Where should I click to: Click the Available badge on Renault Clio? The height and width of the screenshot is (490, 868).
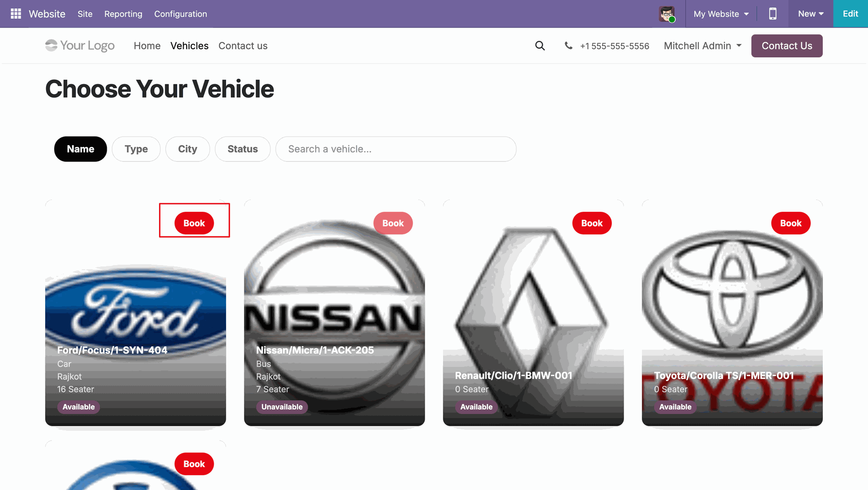(x=476, y=407)
